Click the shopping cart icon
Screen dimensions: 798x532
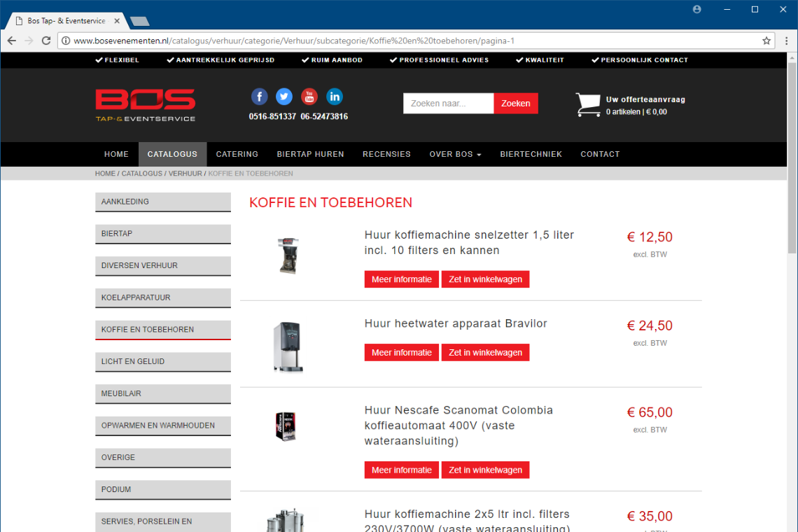[x=588, y=104]
